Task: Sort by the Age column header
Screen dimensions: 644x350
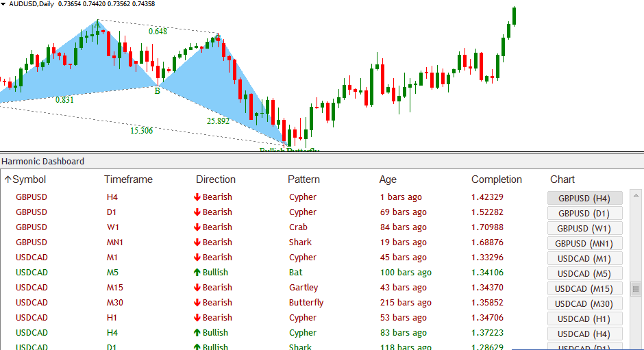Action: click(x=388, y=179)
